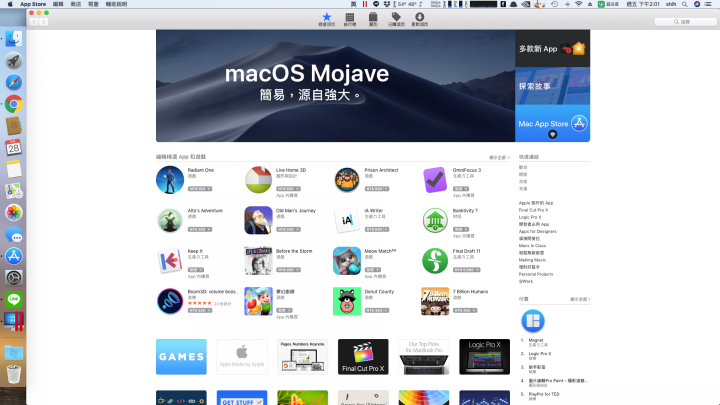This screenshot has width=720, height=405.
Task: Open the Top Charts toolbar icon
Action: [x=349, y=19]
